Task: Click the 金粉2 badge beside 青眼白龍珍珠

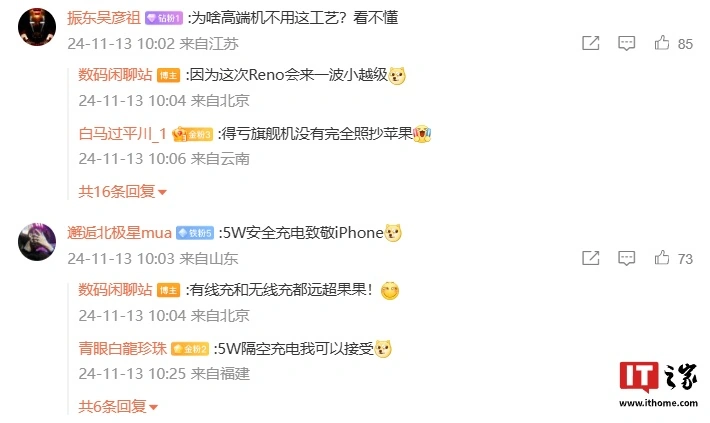Action: [x=190, y=349]
